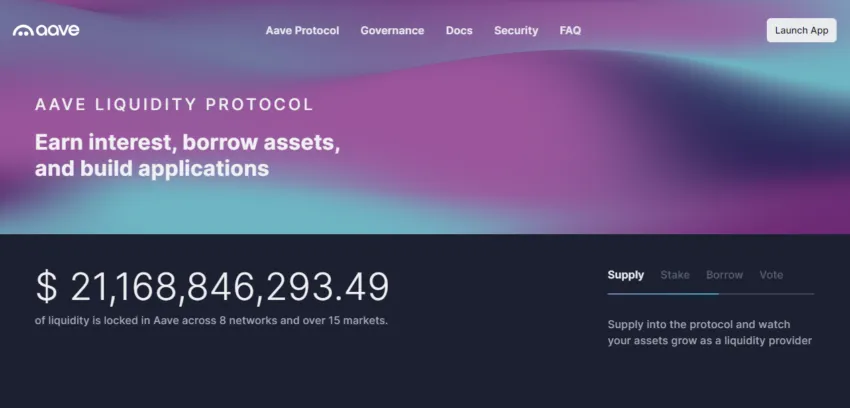Open the Aave Protocol menu item

[x=302, y=31]
